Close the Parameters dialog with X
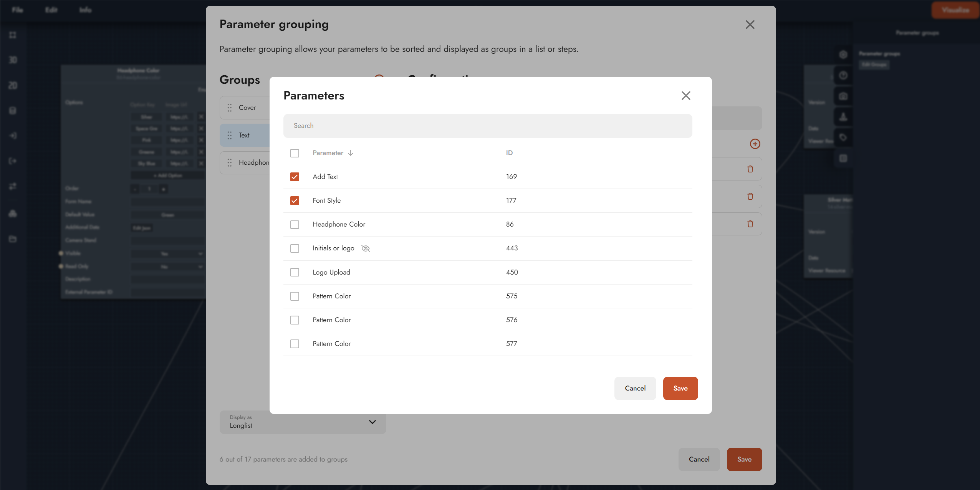This screenshot has height=490, width=980. point(686,96)
